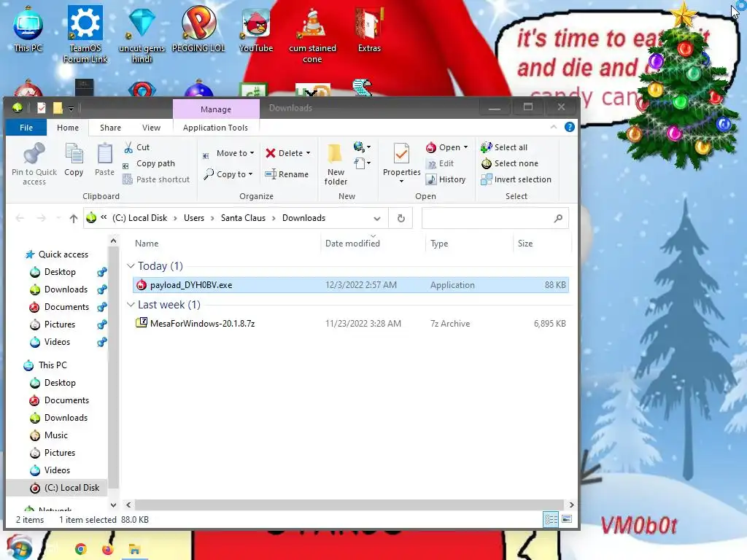This screenshot has height=560, width=747.
Task: Switch to the Share ribbon tab
Action: tap(111, 128)
